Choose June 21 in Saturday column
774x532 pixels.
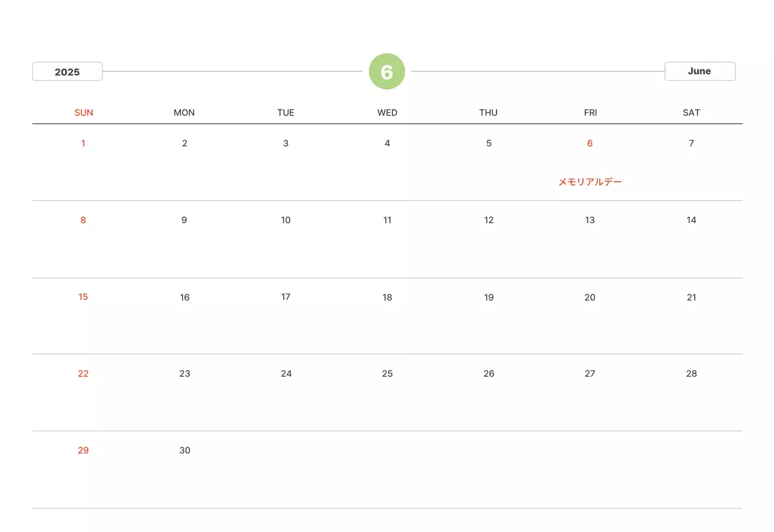click(691, 297)
